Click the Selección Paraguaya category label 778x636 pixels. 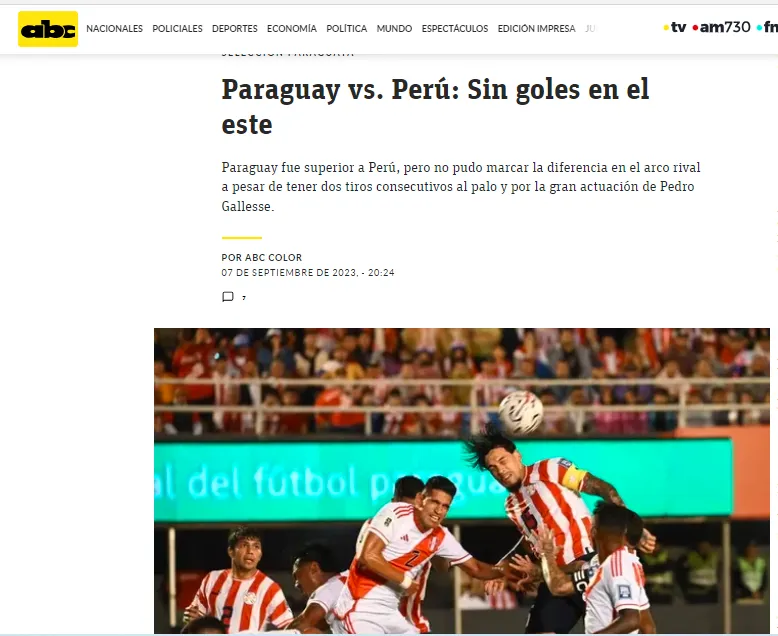pos(288,53)
